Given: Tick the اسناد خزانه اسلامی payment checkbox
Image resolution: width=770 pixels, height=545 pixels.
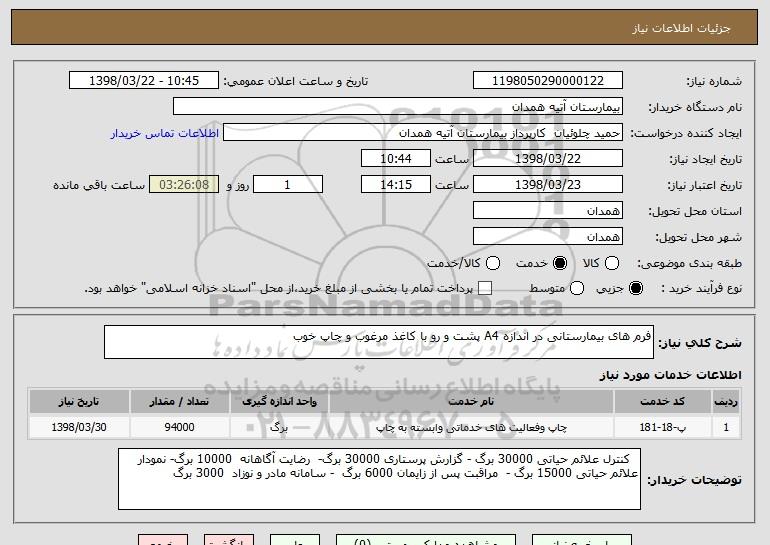Looking at the screenshot, I should [x=485, y=288].
